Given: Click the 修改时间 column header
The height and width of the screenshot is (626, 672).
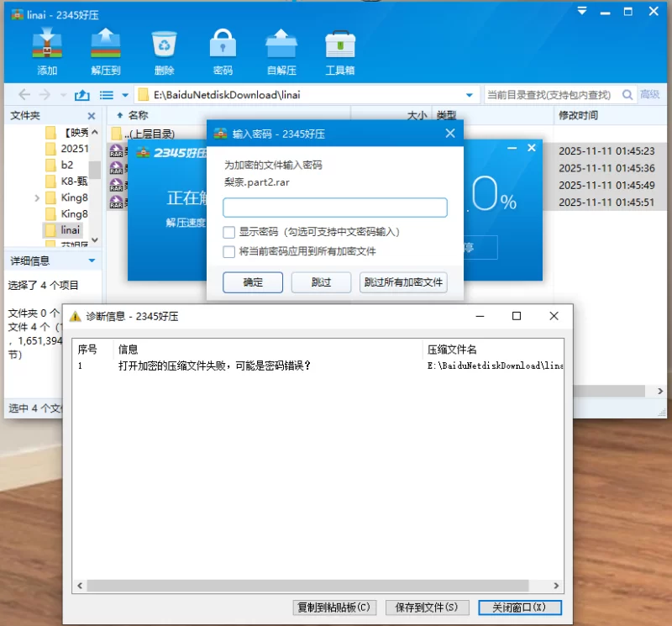Looking at the screenshot, I should tap(579, 115).
